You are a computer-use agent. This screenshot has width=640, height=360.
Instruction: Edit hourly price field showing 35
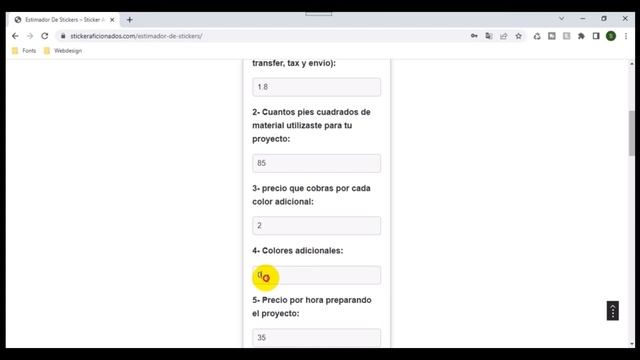[x=316, y=338]
